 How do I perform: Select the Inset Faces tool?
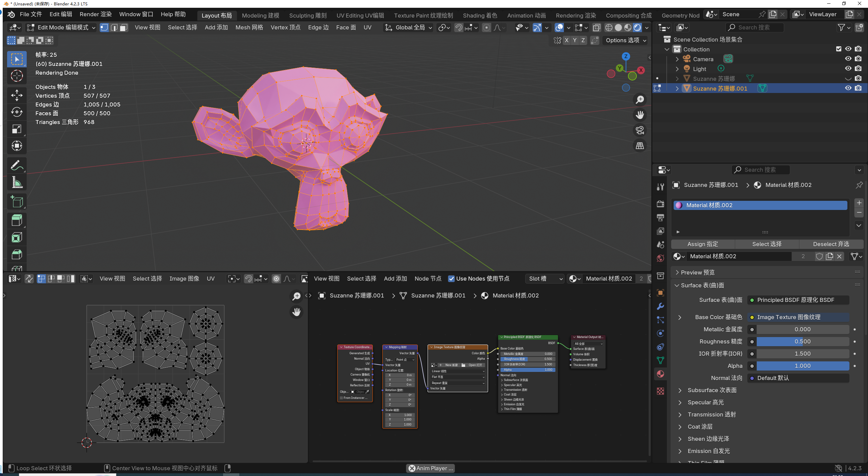[17, 238]
